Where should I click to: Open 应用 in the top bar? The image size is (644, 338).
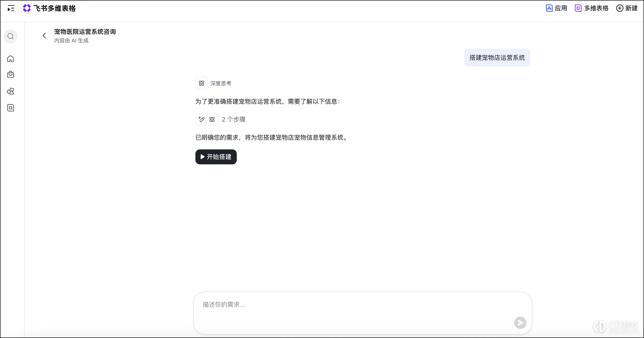click(x=556, y=8)
